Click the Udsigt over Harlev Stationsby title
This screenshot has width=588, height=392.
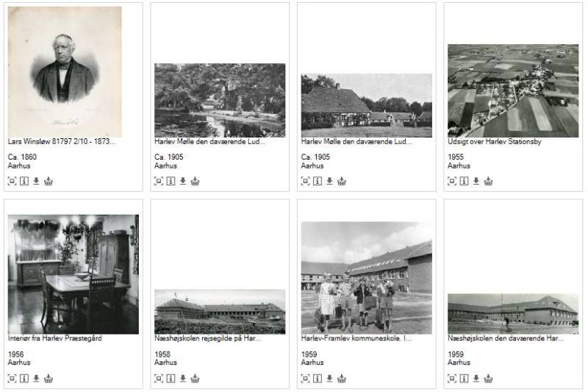(x=494, y=141)
